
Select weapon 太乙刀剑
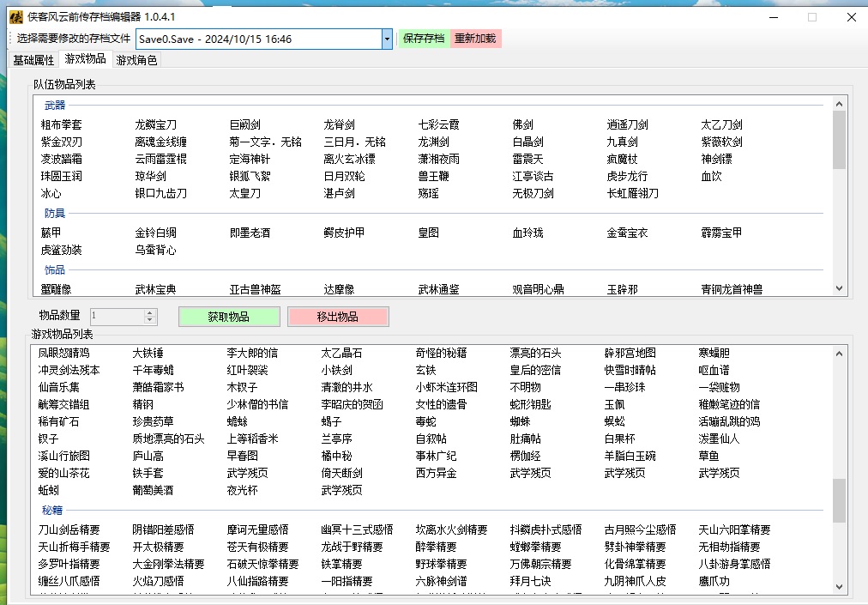tap(722, 124)
